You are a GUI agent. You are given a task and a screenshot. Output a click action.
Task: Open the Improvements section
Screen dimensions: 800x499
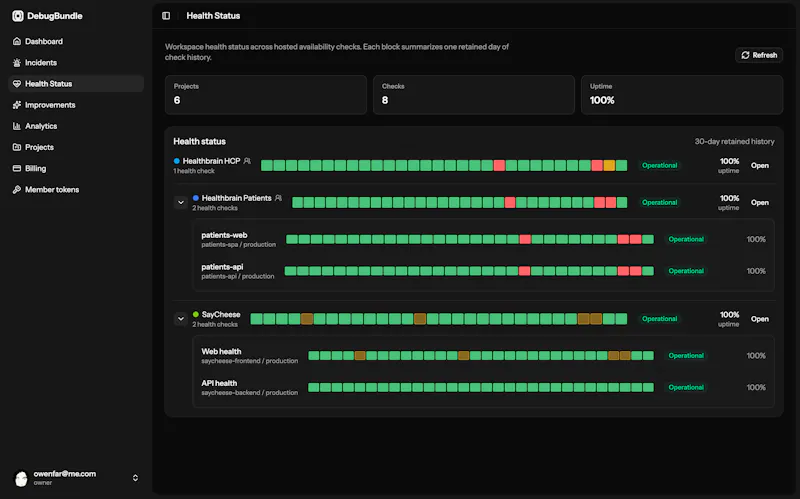76,105
